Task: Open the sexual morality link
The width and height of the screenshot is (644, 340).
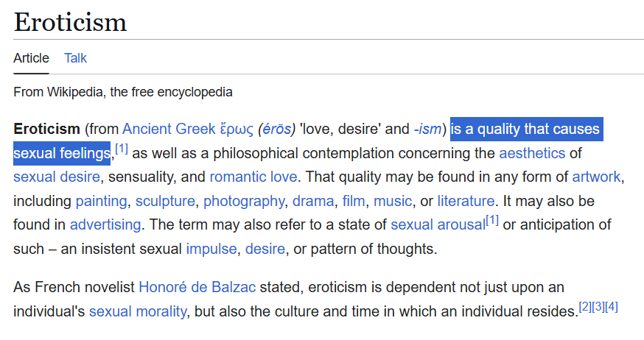Action: coord(138,312)
